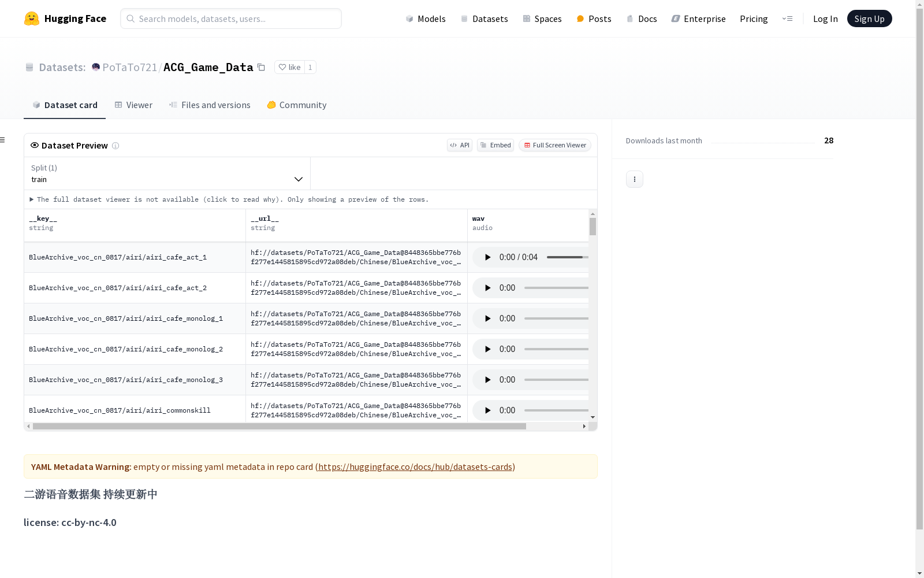Expand the full dataset viewer unavailable notice
The image size is (924, 578).
(229, 199)
